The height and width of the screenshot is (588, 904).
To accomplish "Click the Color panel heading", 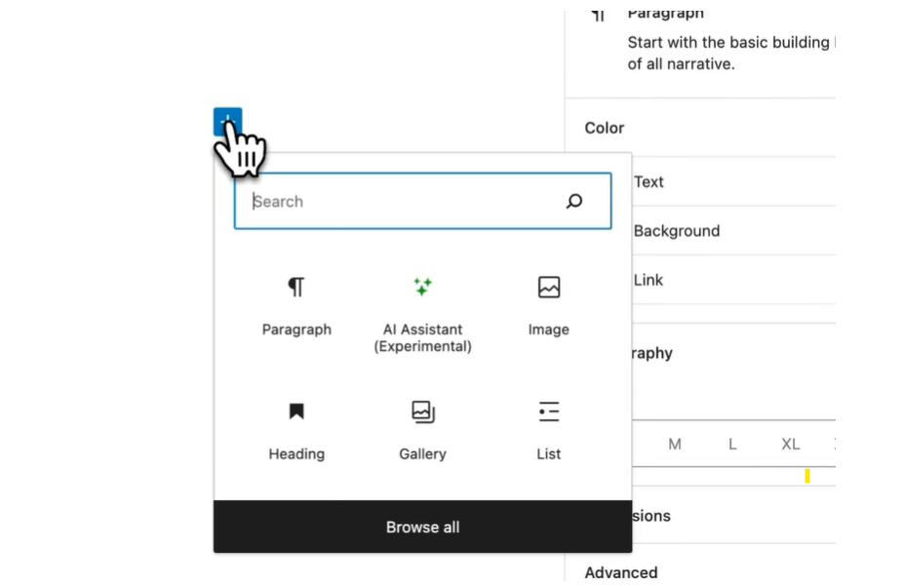I will pyautogui.click(x=605, y=128).
